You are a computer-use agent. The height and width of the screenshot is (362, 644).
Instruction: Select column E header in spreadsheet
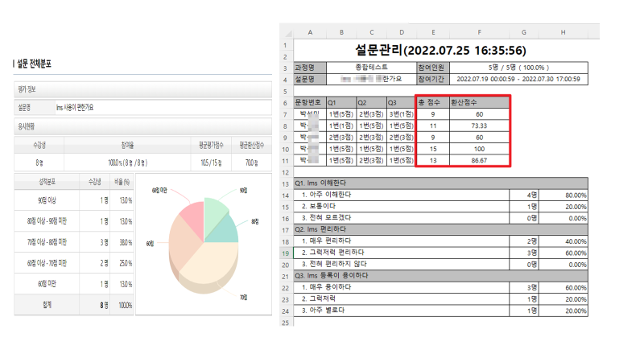tap(433, 32)
